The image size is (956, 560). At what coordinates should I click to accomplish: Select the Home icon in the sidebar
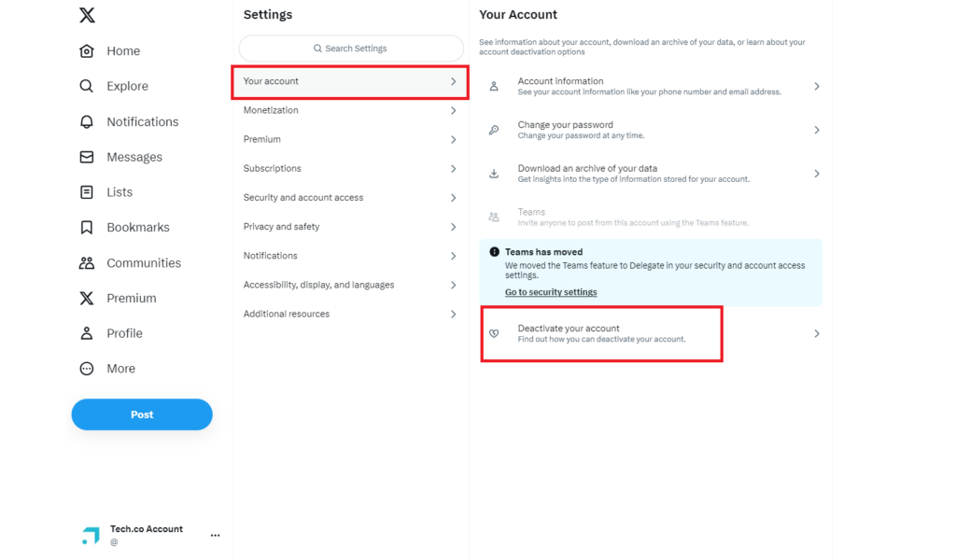pos(87,50)
